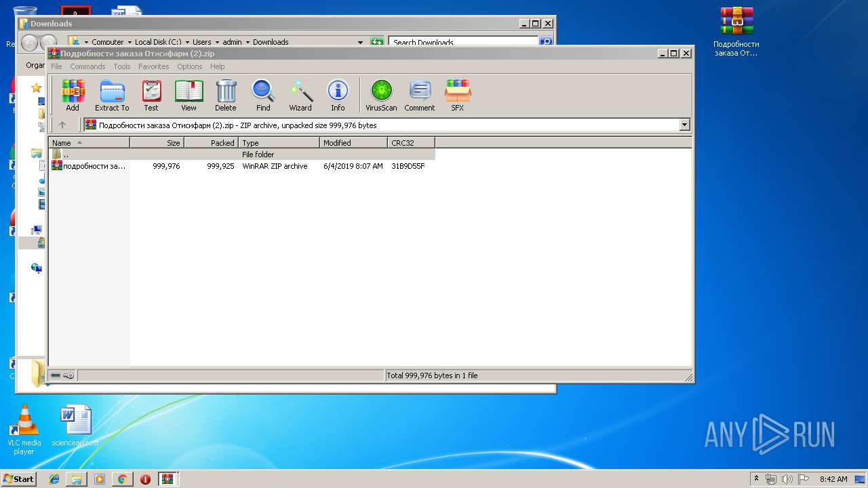Click the 6/4/2019 8:07 AM modified date
Image resolution: width=868 pixels, height=488 pixels.
pyautogui.click(x=353, y=166)
